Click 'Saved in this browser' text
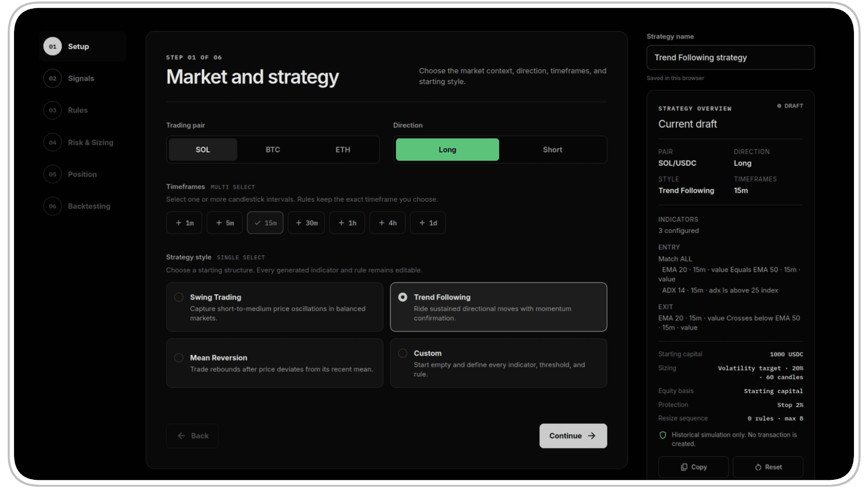This screenshot has height=488, width=868. pyautogui.click(x=675, y=78)
